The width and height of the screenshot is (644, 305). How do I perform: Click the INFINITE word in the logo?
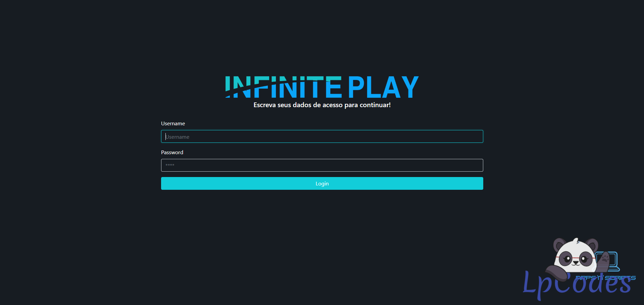tap(283, 87)
